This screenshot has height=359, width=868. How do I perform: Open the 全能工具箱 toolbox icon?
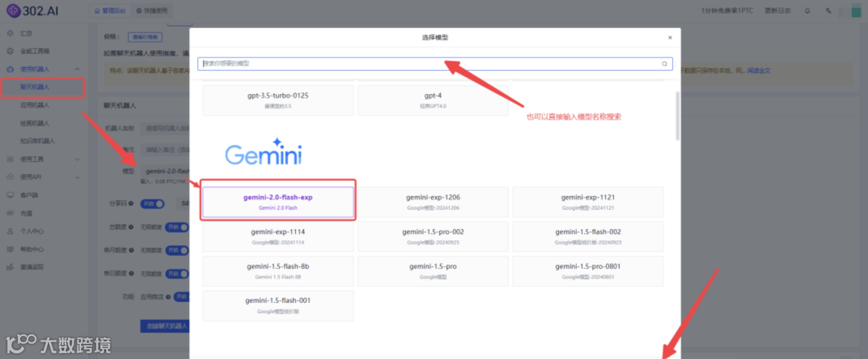[x=11, y=51]
